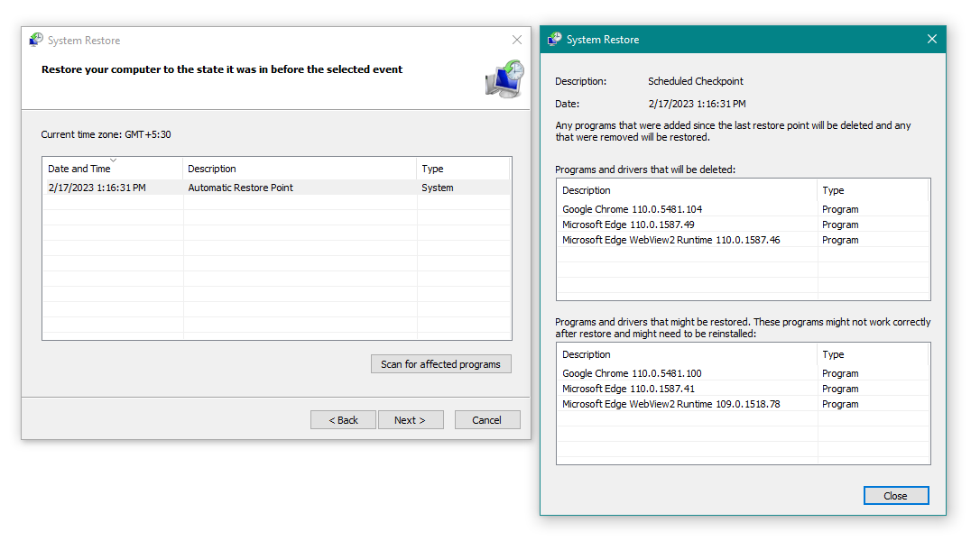Screen dimensions: 980x550
Task: Select Microsoft Edge WebView2 Runtime 110.0.1587.46 row
Action: click(x=743, y=240)
